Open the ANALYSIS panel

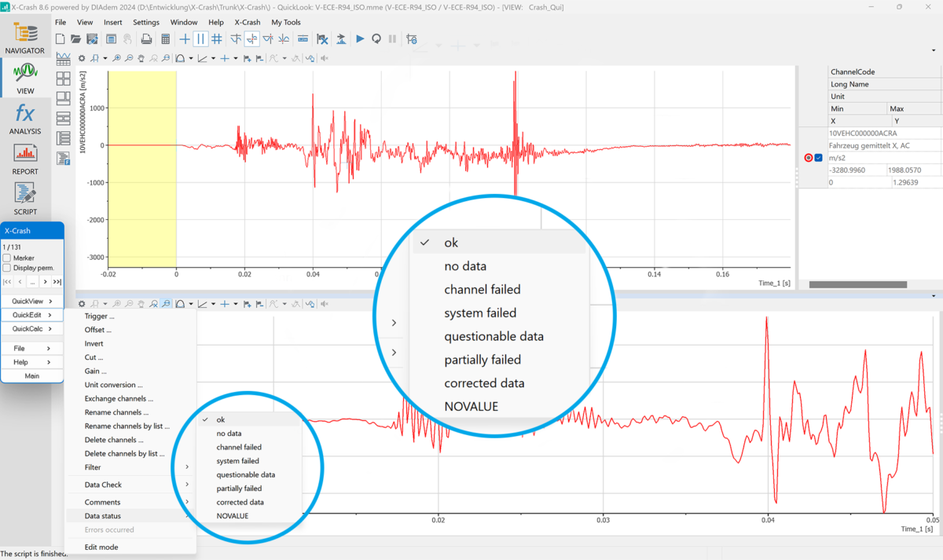(x=25, y=119)
